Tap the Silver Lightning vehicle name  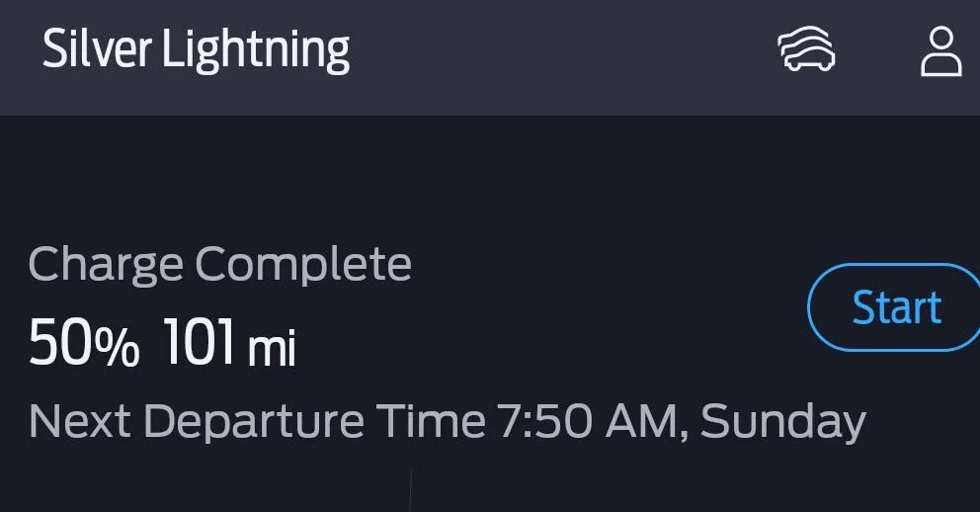coord(196,49)
